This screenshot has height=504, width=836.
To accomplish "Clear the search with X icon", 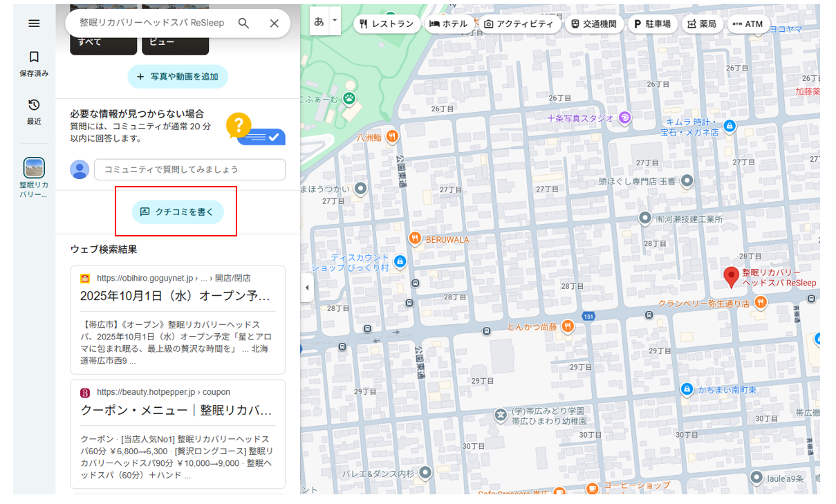I will 274,24.
